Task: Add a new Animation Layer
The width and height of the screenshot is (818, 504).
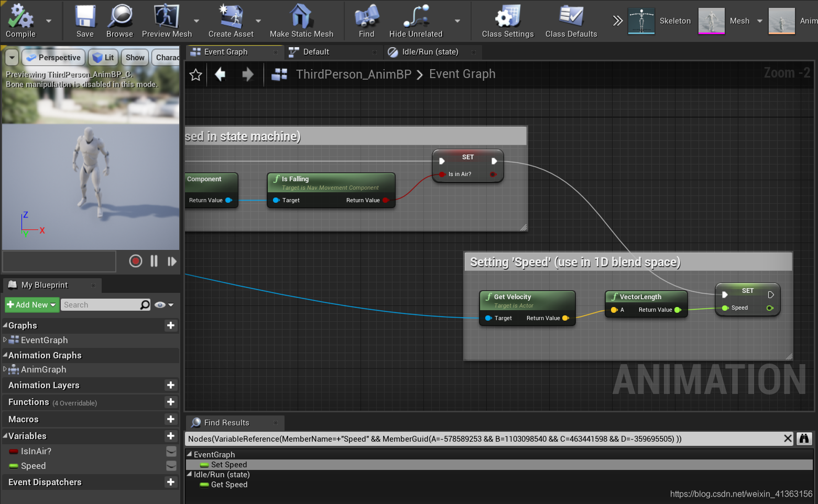Action: 171,385
